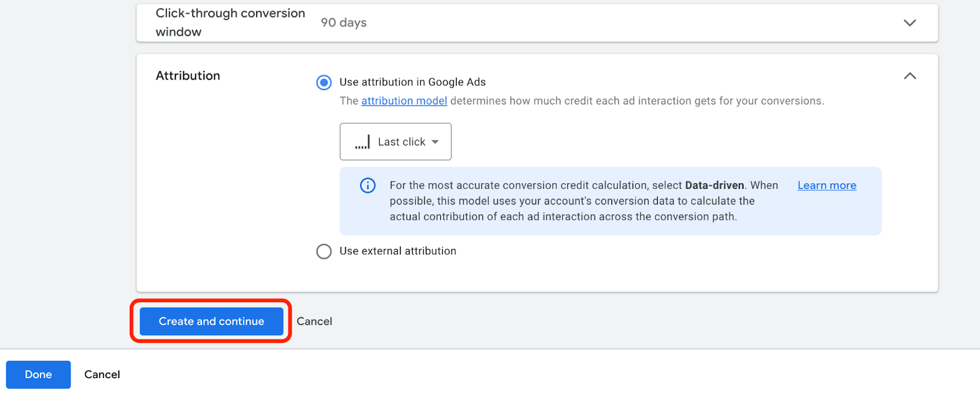980x394 pixels.
Task: Click the Last click text in the selector
Action: tap(401, 142)
